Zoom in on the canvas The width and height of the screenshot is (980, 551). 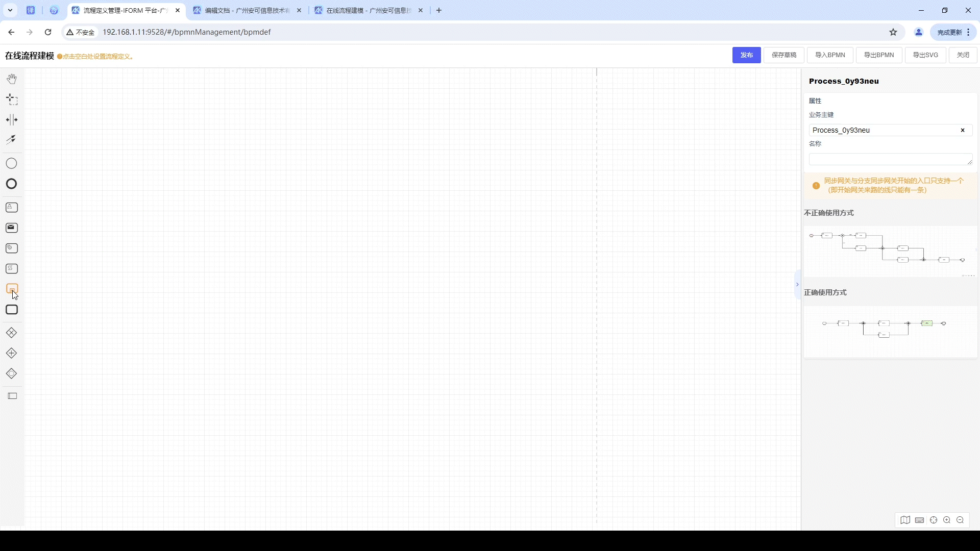(947, 520)
